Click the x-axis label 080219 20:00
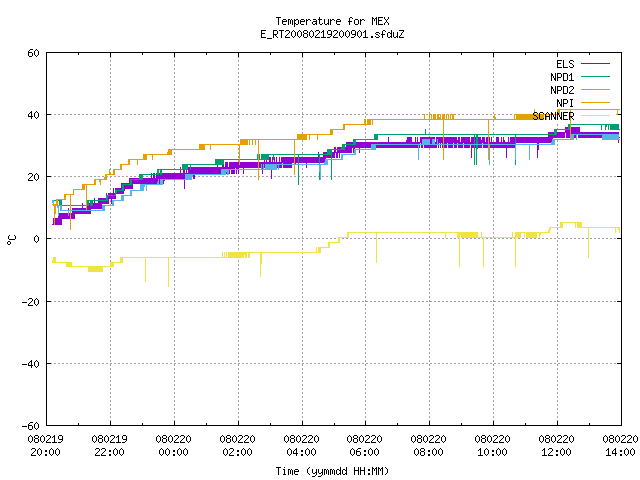The width and height of the screenshot is (640, 480). coord(45,446)
